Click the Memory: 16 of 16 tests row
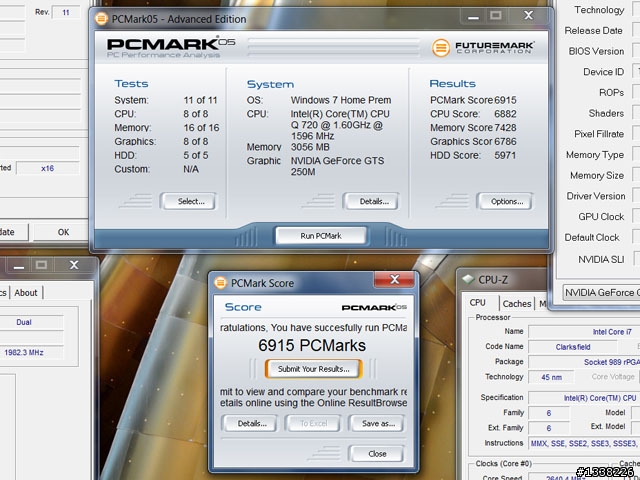 pos(167,128)
